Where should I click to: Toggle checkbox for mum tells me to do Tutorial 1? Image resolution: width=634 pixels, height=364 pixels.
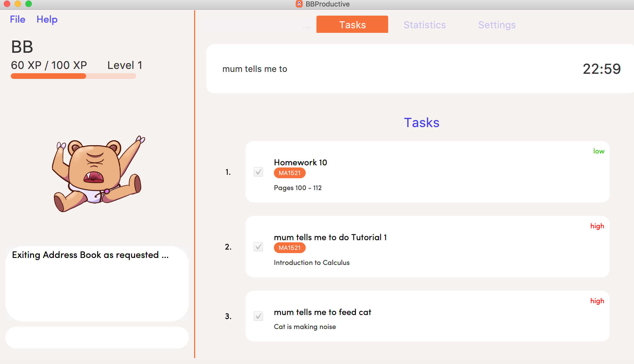click(x=258, y=247)
